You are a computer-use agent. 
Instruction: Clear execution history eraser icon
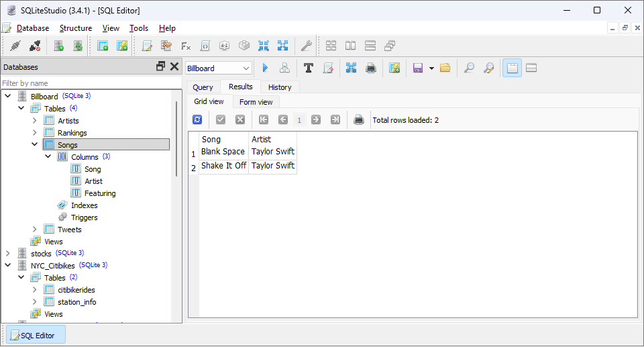point(328,68)
